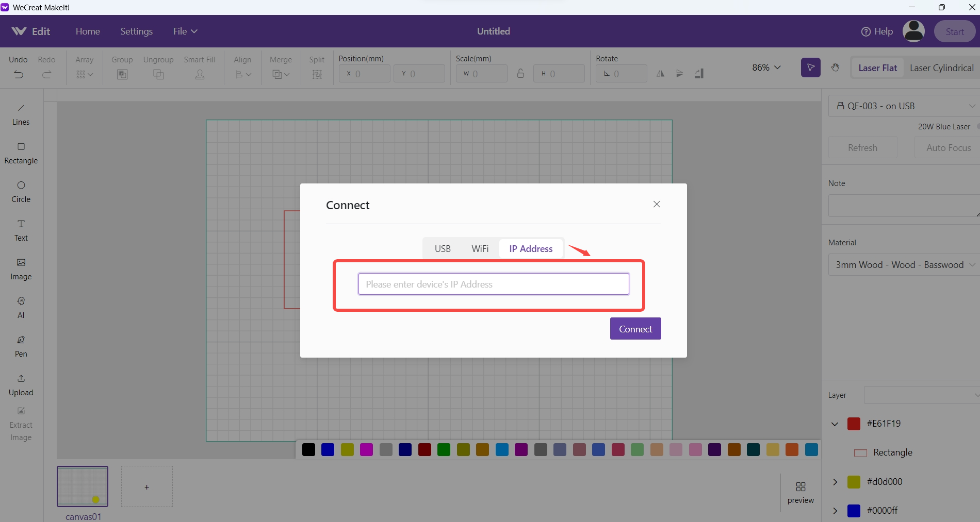
Task: Open the Align options dropdown
Action: click(243, 75)
